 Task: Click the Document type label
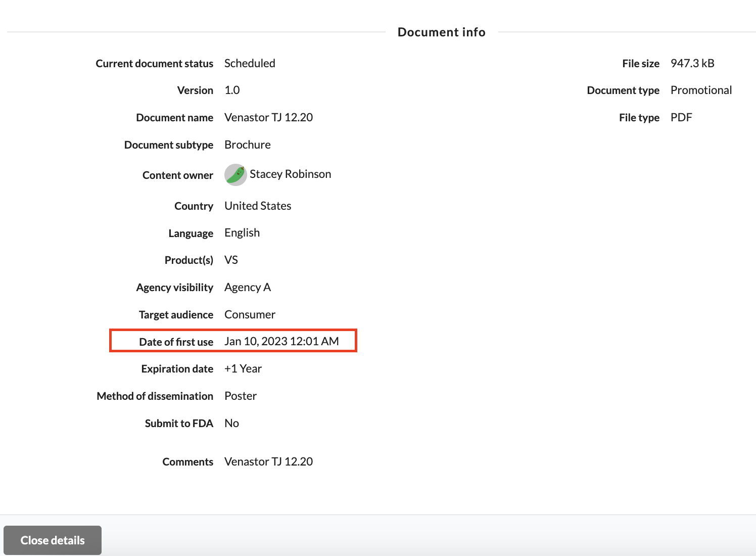pyautogui.click(x=623, y=90)
